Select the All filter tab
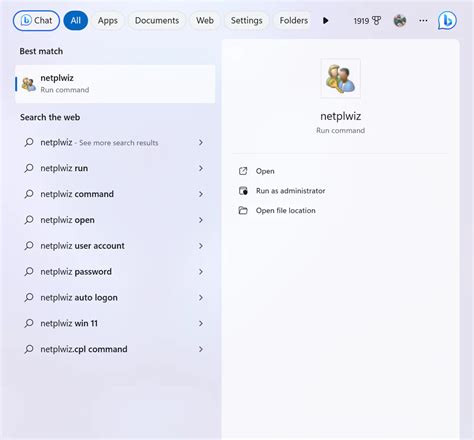This screenshot has height=440, width=474. pos(76,21)
